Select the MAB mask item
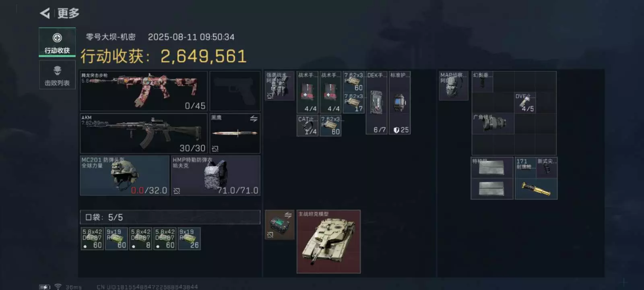 453,86
